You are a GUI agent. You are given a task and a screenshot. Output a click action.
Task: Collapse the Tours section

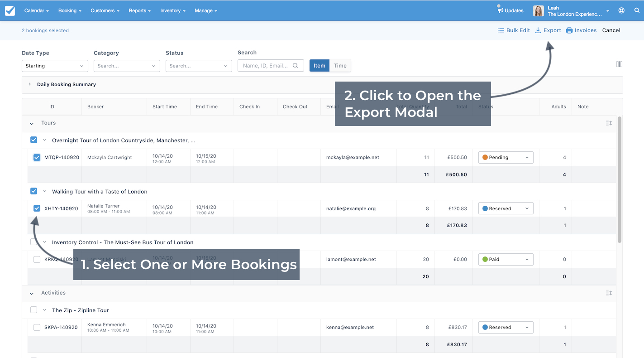(x=32, y=123)
